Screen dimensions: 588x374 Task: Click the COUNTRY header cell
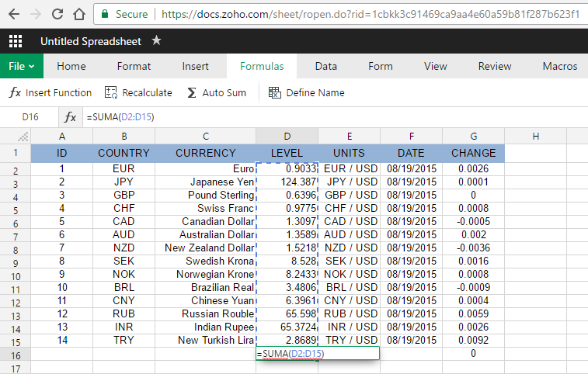[x=124, y=153]
